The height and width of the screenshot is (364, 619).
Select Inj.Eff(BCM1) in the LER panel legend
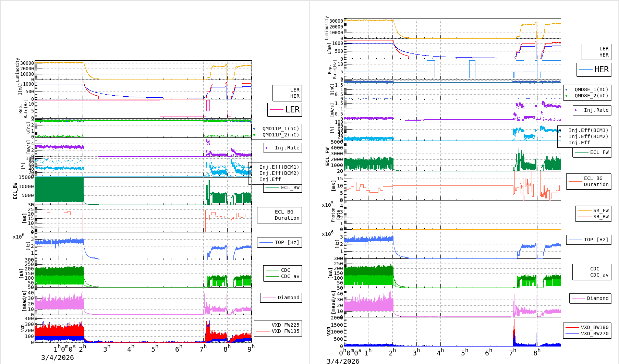pyautogui.click(x=279, y=167)
